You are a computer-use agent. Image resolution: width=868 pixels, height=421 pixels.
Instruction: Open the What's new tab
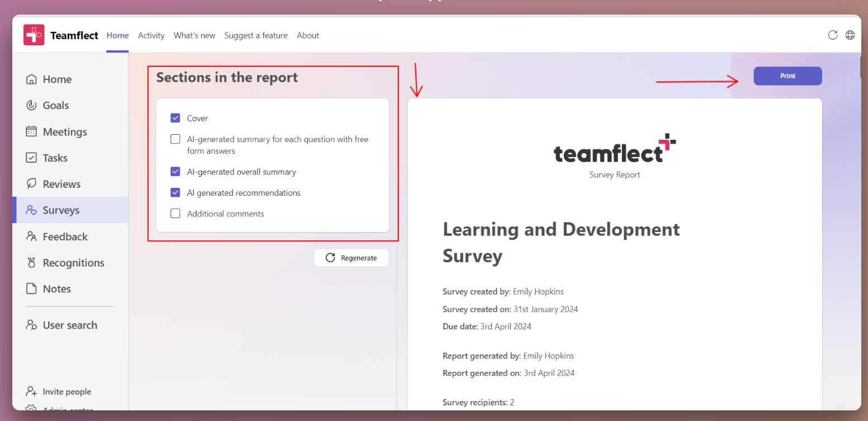coord(194,35)
